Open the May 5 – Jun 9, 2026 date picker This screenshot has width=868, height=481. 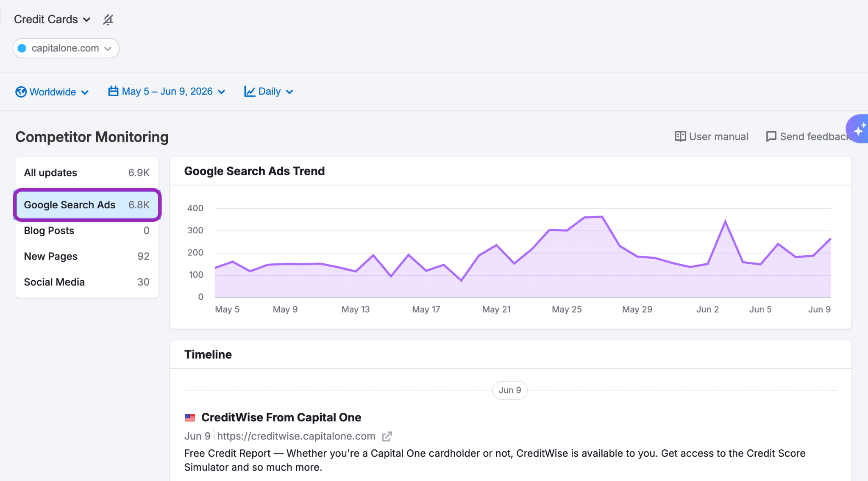coord(167,91)
